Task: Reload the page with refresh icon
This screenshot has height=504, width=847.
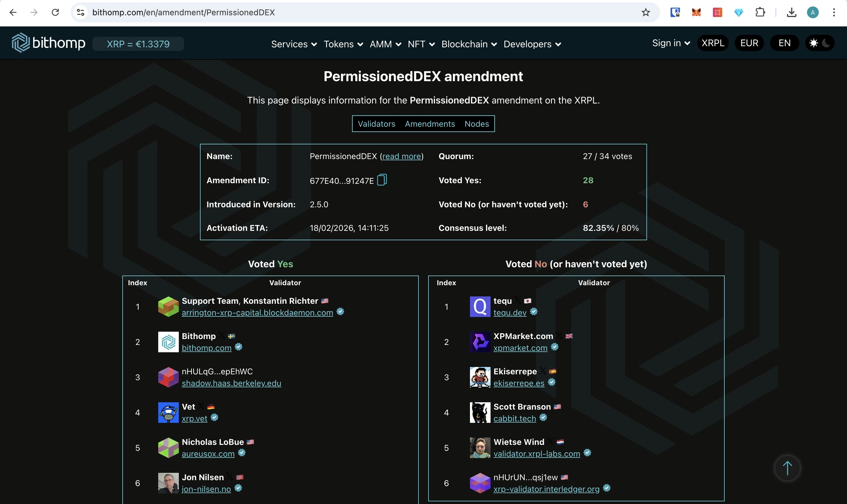Action: click(x=55, y=13)
